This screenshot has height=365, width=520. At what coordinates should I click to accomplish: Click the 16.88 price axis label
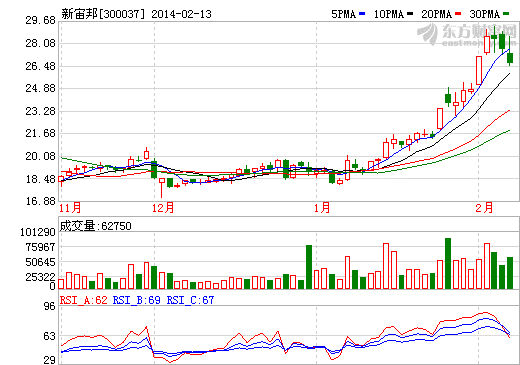click(x=40, y=201)
